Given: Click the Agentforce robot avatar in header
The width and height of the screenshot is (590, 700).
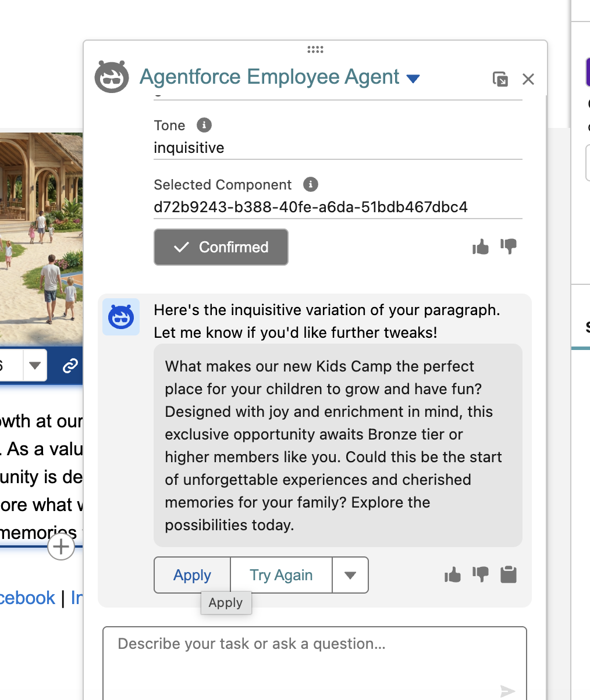Looking at the screenshot, I should point(112,77).
